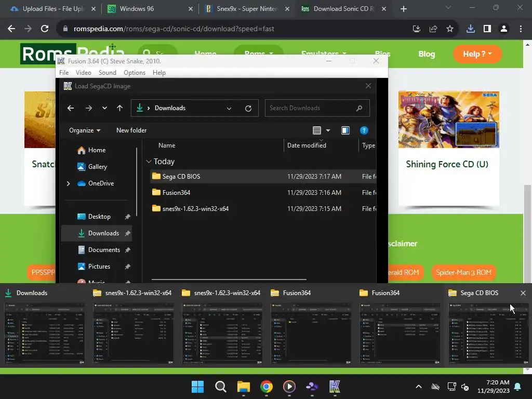Image resolution: width=532 pixels, height=399 pixels.
Task: Open Fusion File menu
Action: tap(64, 73)
